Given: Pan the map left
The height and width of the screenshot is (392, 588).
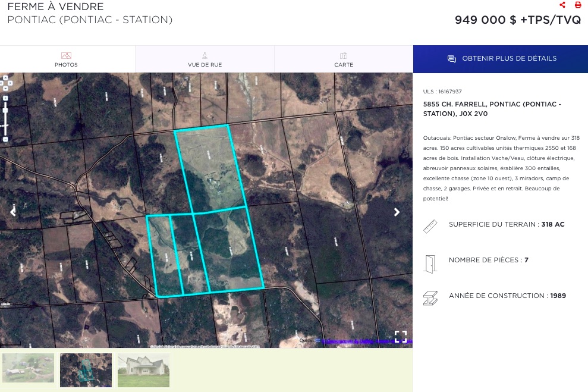Looking at the screenshot, I should 1,83.
